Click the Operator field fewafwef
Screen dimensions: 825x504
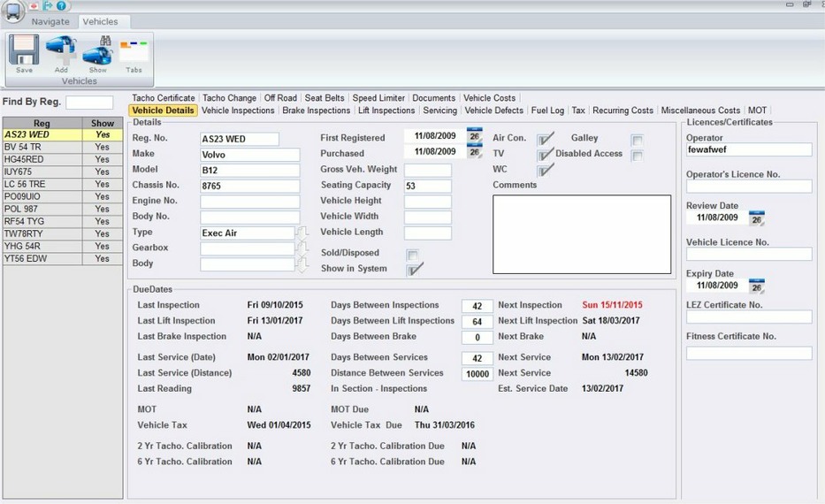coord(749,149)
